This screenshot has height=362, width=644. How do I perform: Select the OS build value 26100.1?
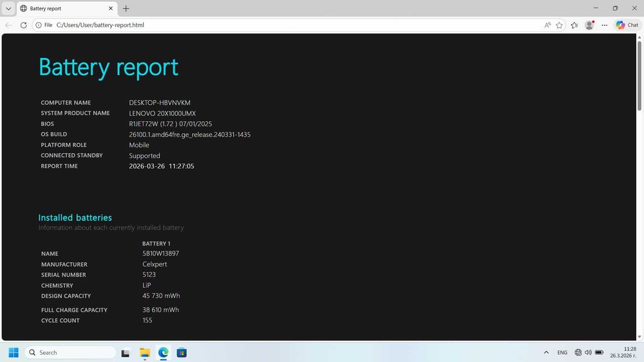tap(189, 135)
